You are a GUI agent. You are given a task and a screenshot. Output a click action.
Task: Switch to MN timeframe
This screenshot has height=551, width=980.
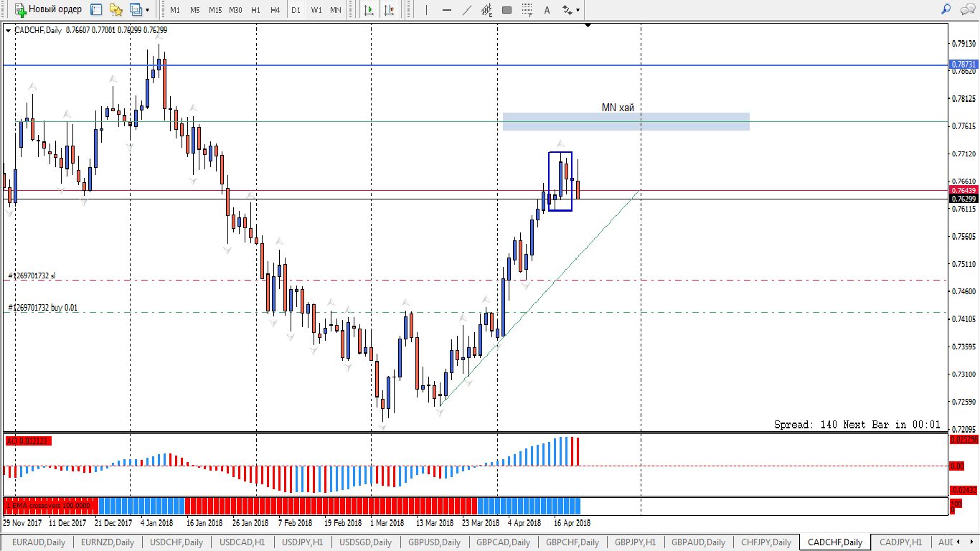click(x=336, y=10)
